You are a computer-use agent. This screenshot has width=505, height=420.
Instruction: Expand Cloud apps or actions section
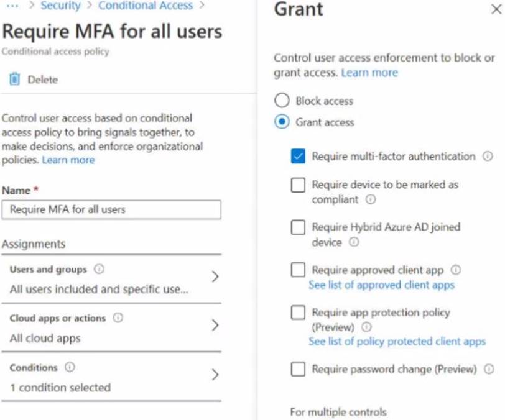point(215,326)
